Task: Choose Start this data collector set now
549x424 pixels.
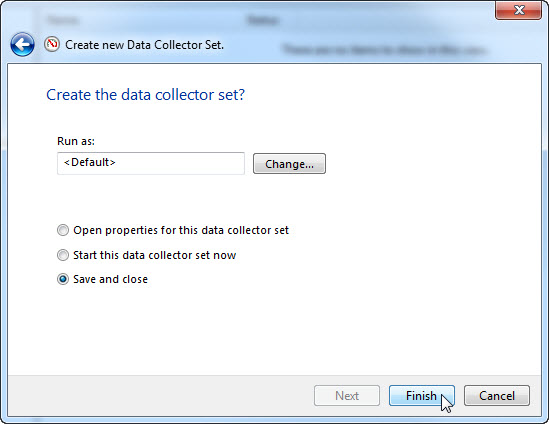Action: click(x=63, y=255)
